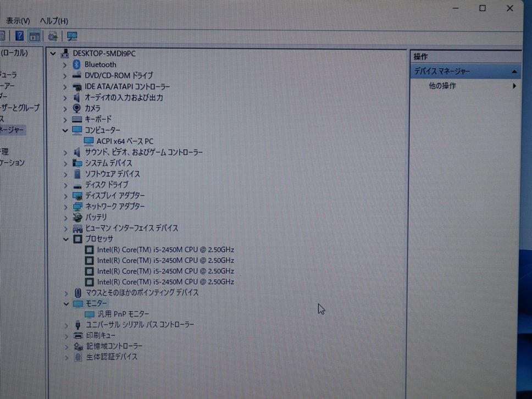Image resolution: width=532 pixels, height=399 pixels.
Task: Expand the Bluetooth category arrow
Action: [65, 65]
